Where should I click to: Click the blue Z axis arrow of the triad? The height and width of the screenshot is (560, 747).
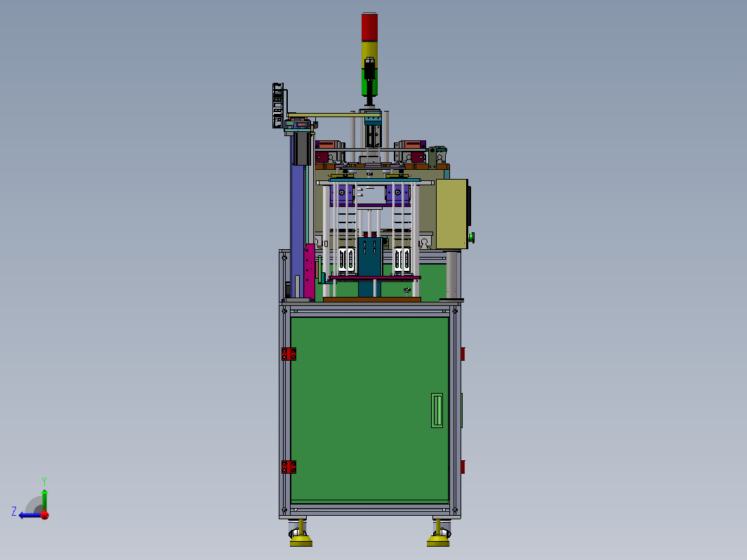pos(29,515)
